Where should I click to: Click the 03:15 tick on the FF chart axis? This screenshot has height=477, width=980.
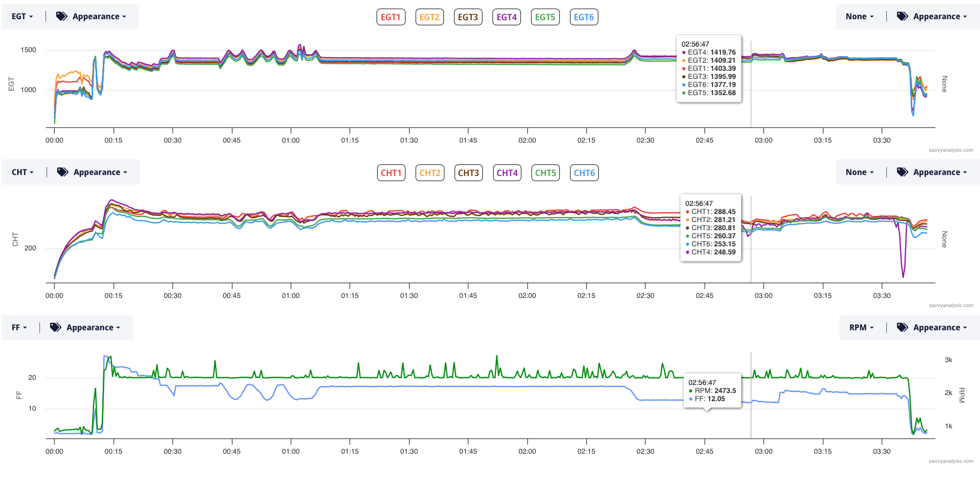click(x=823, y=452)
